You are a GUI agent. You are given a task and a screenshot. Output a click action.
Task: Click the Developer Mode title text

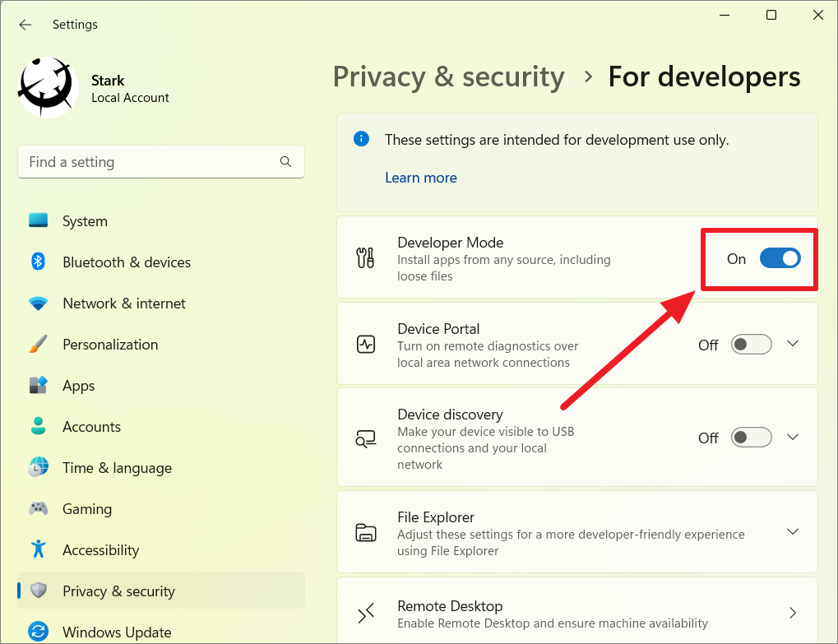pos(450,243)
